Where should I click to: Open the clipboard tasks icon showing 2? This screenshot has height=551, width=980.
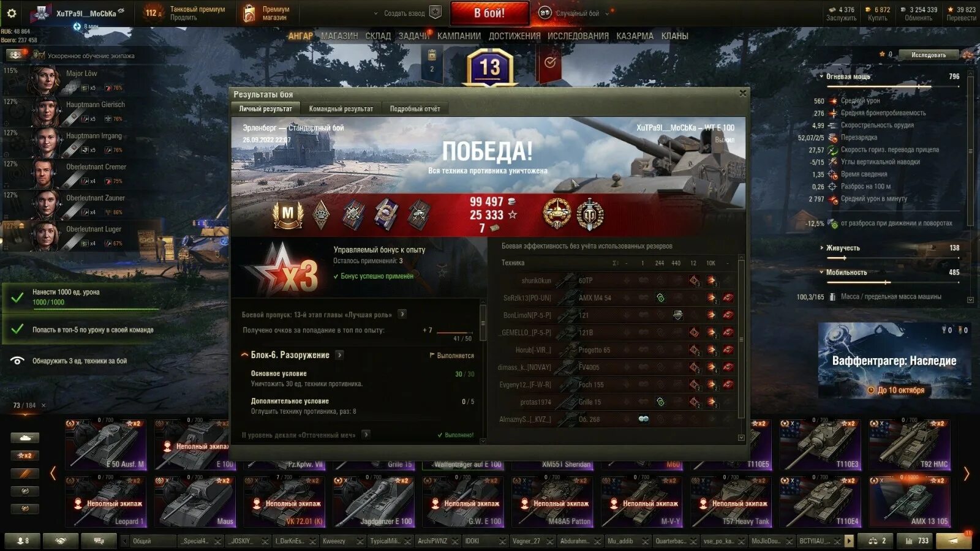pos(432,62)
